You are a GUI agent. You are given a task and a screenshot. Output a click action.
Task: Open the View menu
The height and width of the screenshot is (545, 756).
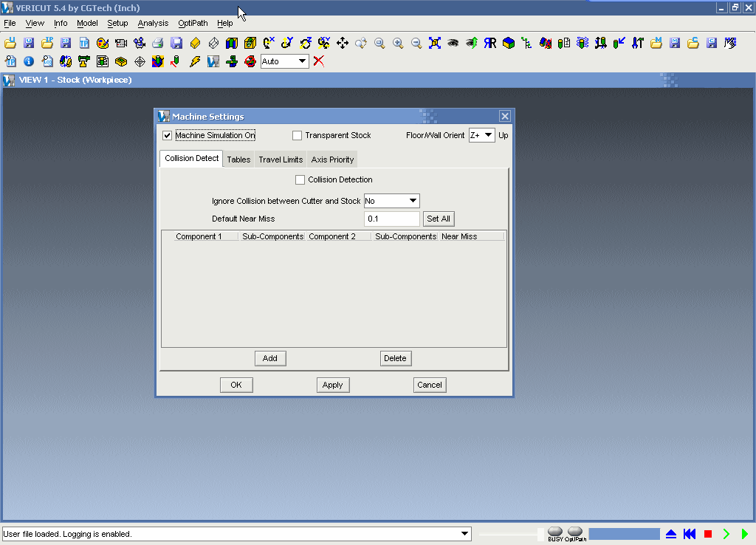(35, 23)
